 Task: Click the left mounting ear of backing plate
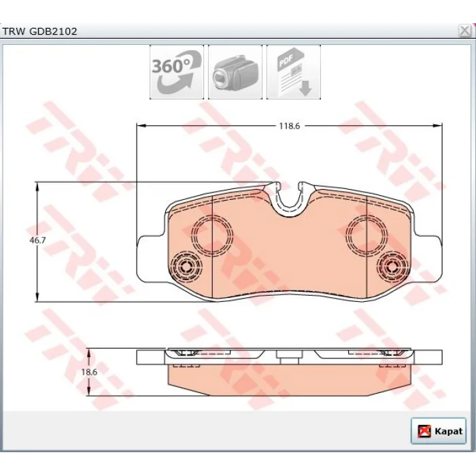151,258
